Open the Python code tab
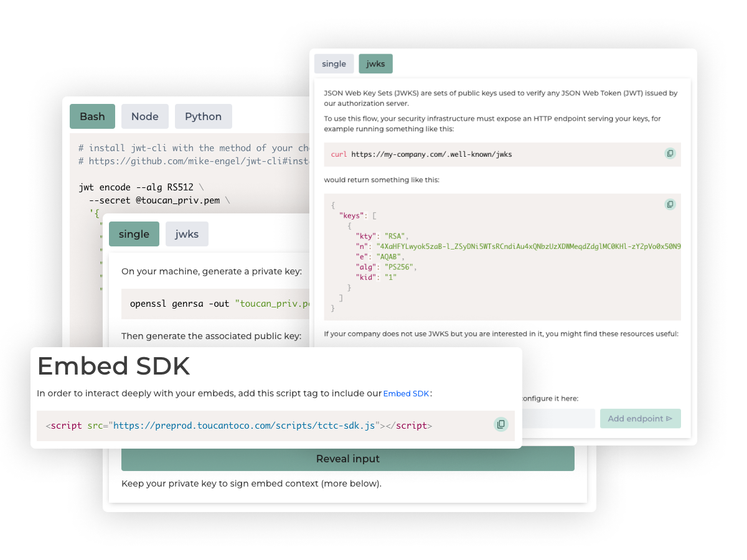The height and width of the screenshot is (560, 747). coord(203,116)
